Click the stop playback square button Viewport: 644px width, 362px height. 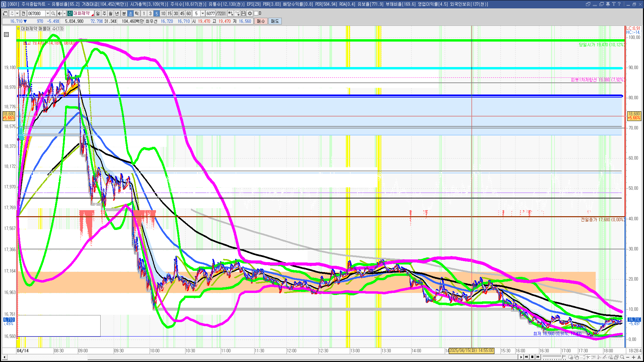pos(532,357)
